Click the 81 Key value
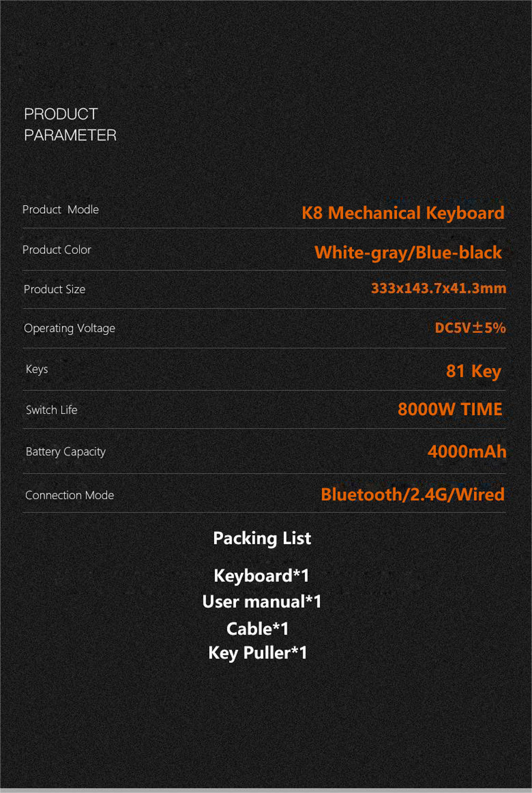This screenshot has width=532, height=793. tap(473, 371)
